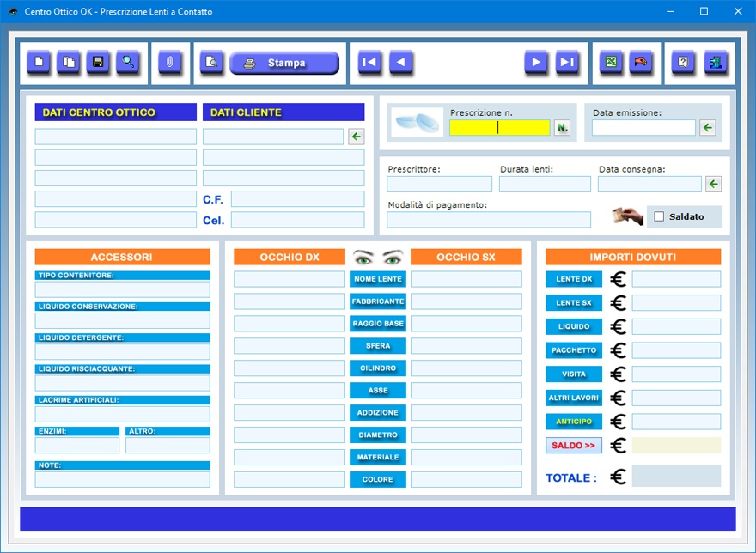Click the colorful tool icon beside Excel
Image resolution: width=756 pixels, height=553 pixels.
coord(641,62)
